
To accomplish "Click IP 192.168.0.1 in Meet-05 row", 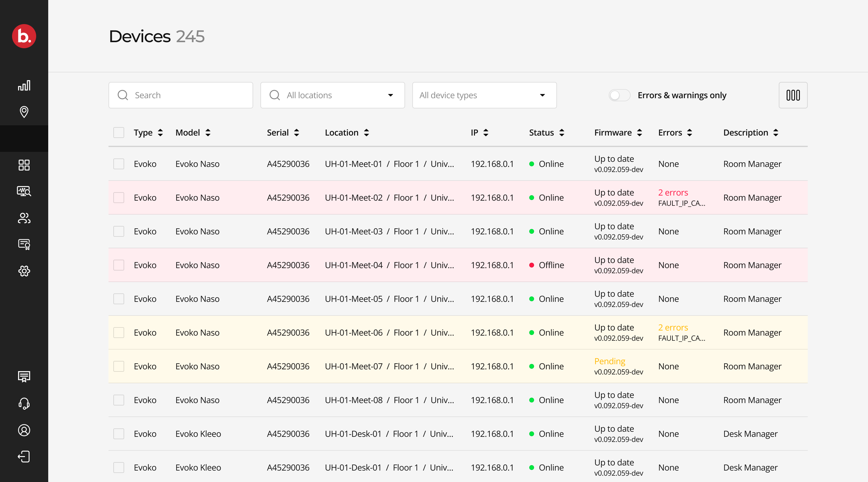I will pos(492,299).
